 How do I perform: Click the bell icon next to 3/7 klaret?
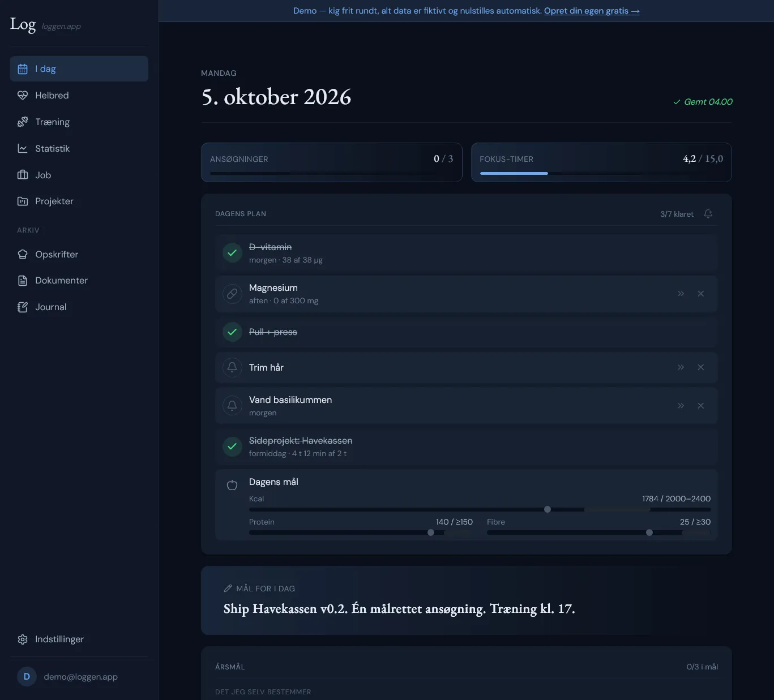[708, 214]
